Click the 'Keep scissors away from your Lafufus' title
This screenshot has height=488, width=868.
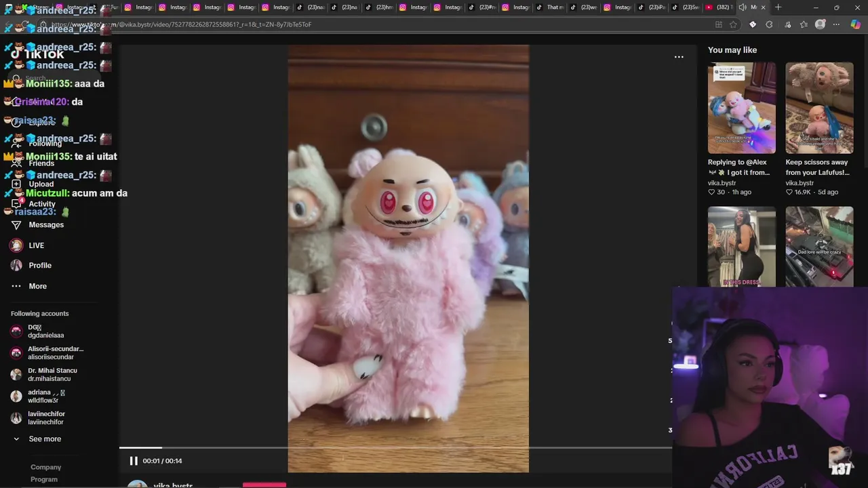coord(817,167)
